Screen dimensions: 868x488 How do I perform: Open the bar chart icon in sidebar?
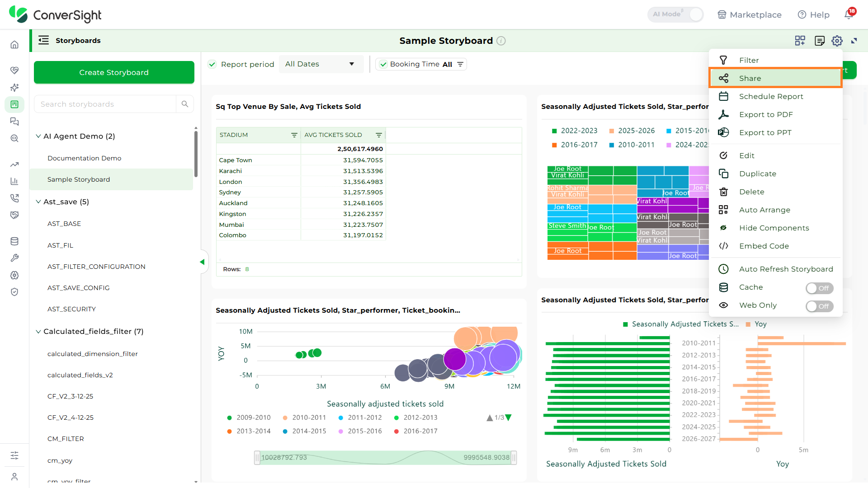click(x=14, y=181)
